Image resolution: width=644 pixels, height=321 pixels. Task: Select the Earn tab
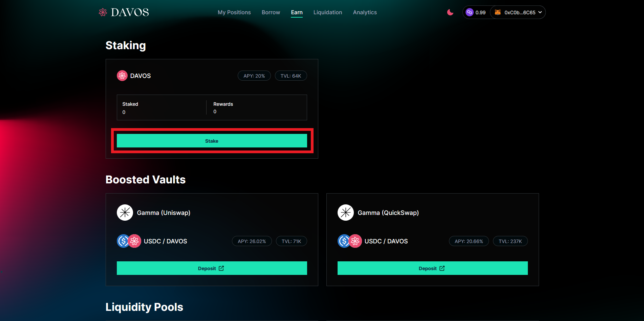pyautogui.click(x=297, y=13)
